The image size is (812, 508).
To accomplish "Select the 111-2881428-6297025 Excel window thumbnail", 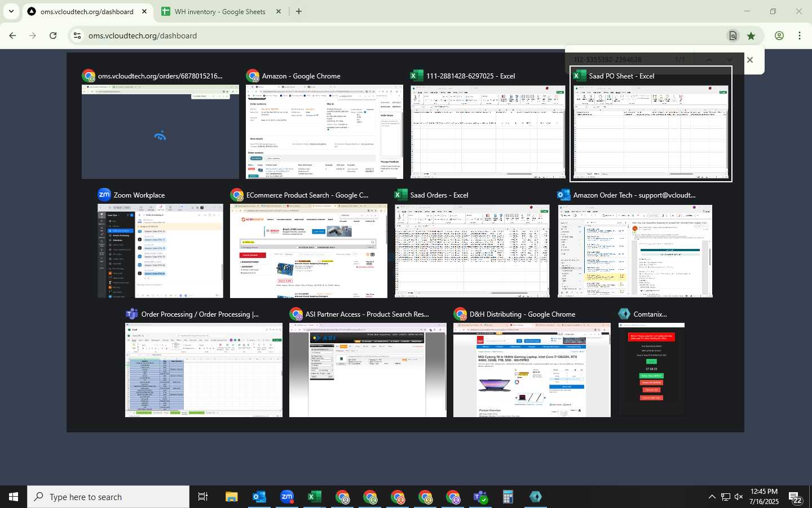I will coord(488,132).
